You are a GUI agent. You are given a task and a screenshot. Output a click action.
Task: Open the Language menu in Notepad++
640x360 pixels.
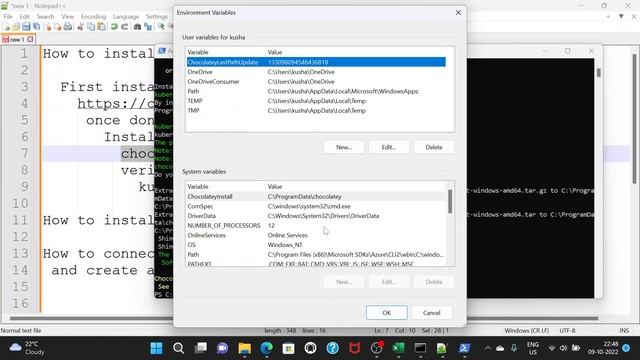point(126,16)
